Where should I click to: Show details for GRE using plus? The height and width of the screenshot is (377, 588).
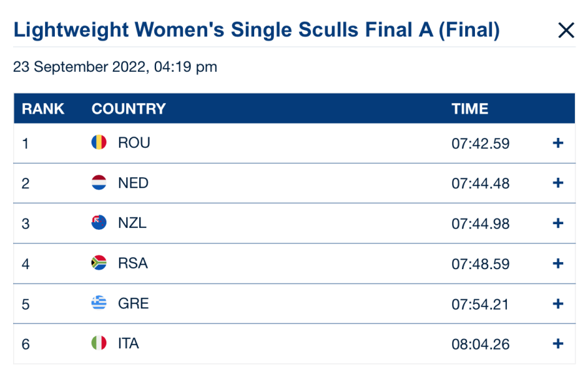tap(558, 304)
